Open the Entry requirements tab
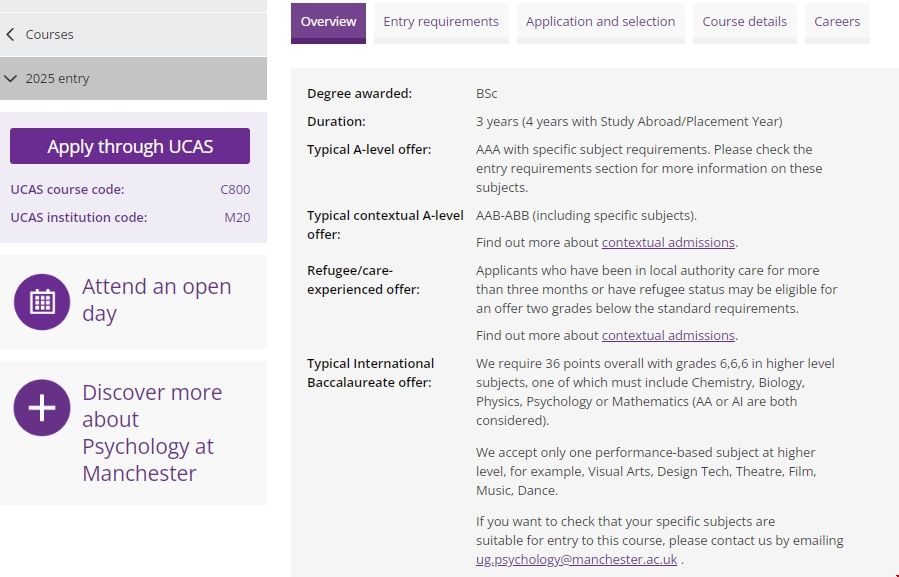The height and width of the screenshot is (577, 899). [441, 22]
